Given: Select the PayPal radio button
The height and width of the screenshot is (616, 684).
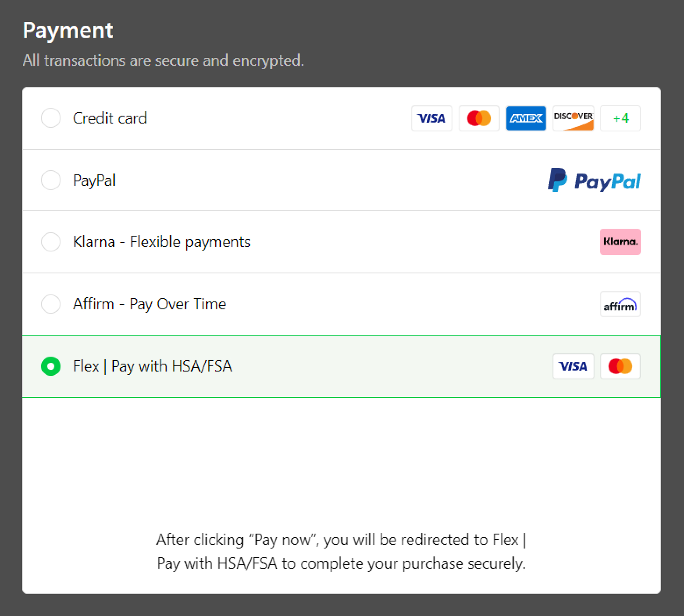Looking at the screenshot, I should 51,180.
